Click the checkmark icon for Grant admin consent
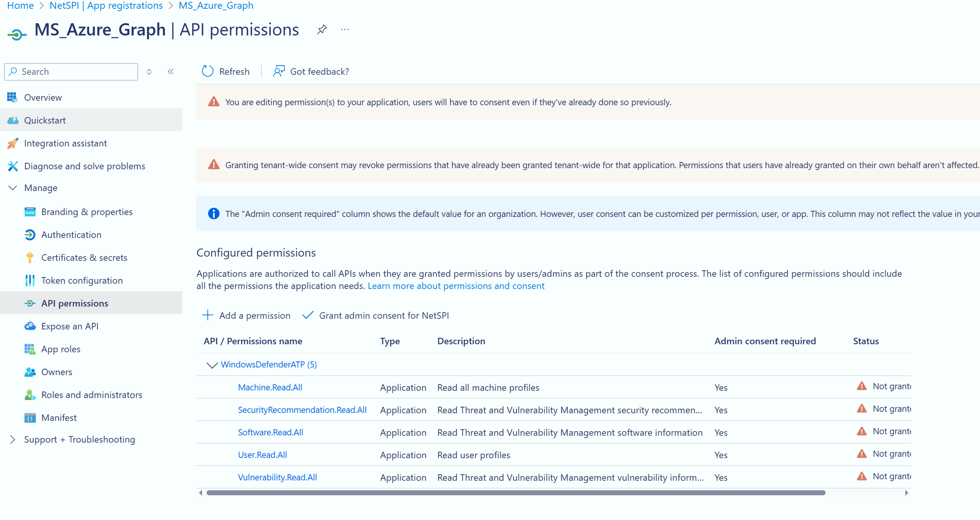The height and width of the screenshot is (520, 980). [x=307, y=315]
